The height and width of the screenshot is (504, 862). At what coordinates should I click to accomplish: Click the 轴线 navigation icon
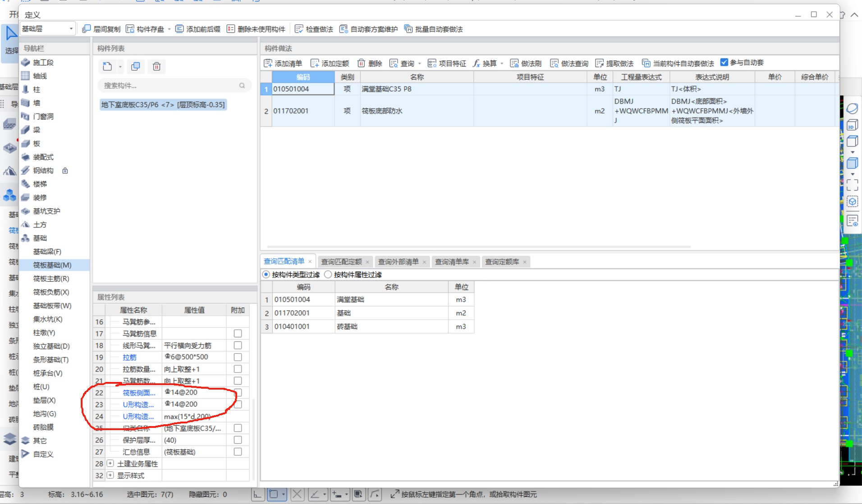click(26, 76)
